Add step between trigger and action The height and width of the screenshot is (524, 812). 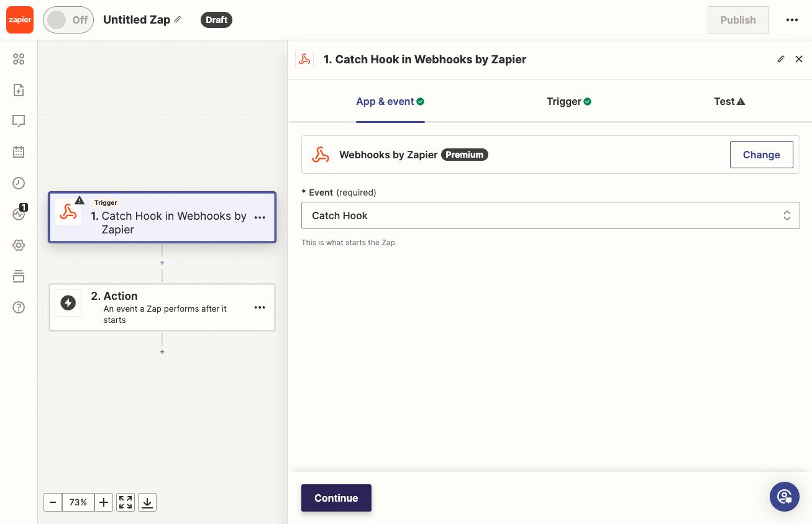[162, 263]
